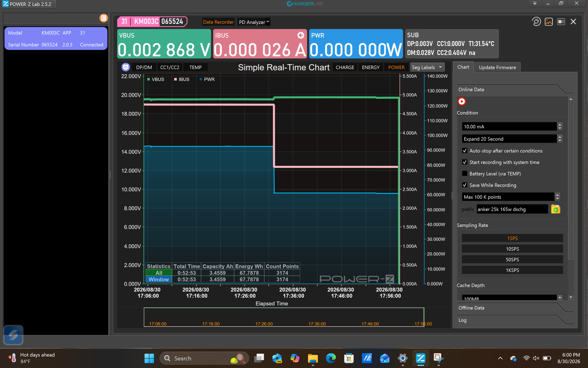
Task: Switch to the Chart tab
Action: tap(463, 67)
